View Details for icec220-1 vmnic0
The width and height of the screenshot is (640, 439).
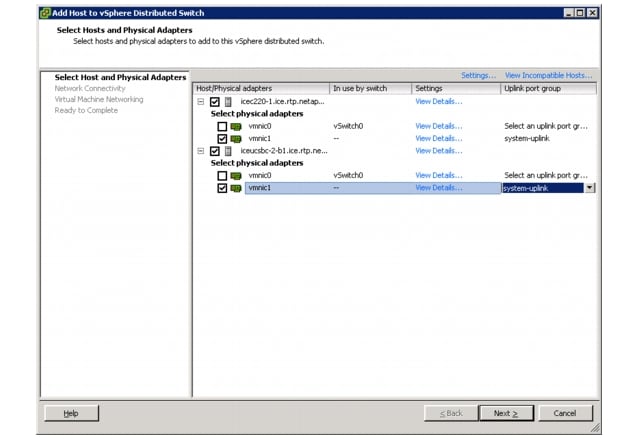[439, 126]
